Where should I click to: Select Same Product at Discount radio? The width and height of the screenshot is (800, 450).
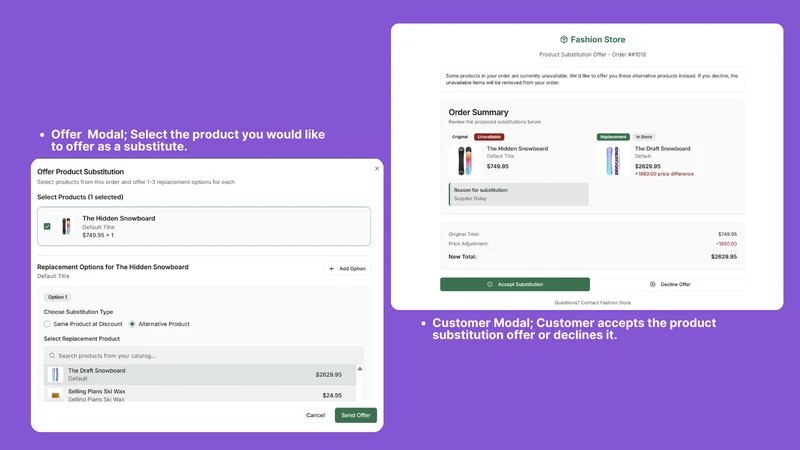(47, 324)
